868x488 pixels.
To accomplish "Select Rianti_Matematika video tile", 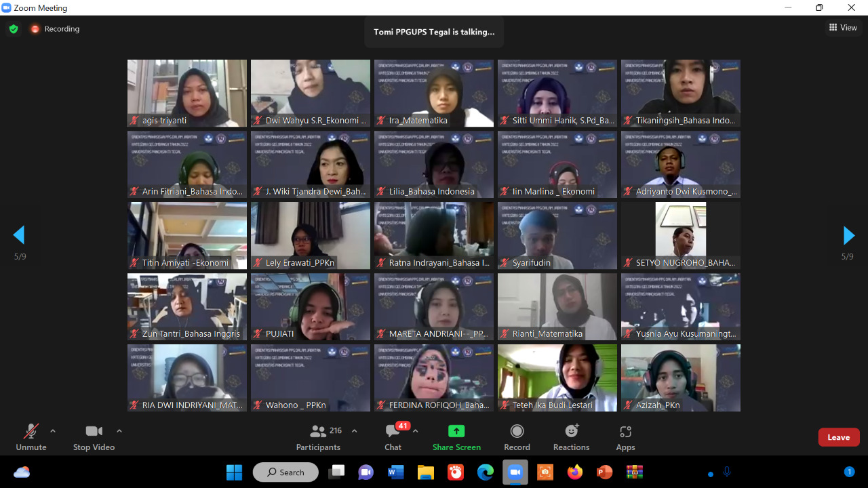I will point(557,306).
